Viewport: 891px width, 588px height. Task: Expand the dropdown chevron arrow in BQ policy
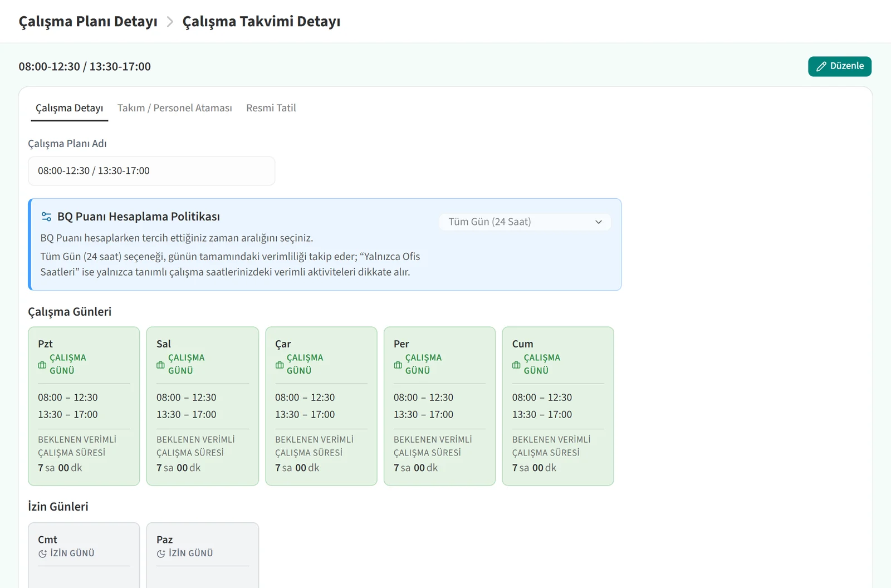[x=599, y=222]
